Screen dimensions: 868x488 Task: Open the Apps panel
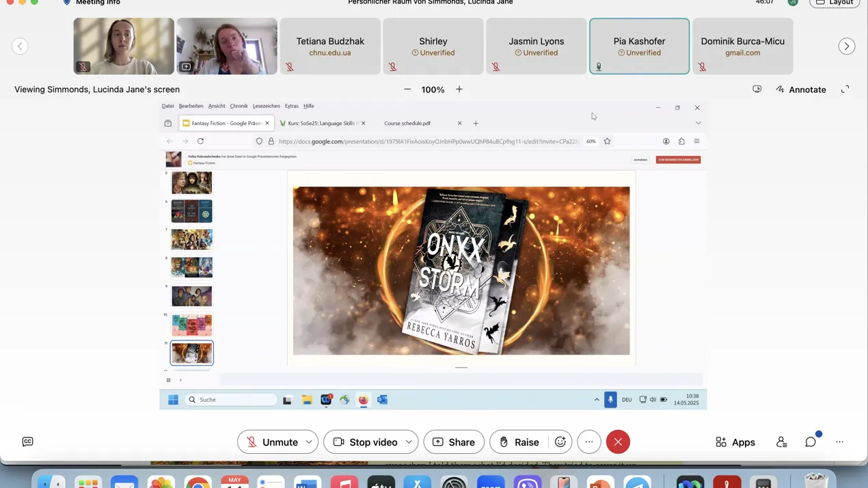735,442
